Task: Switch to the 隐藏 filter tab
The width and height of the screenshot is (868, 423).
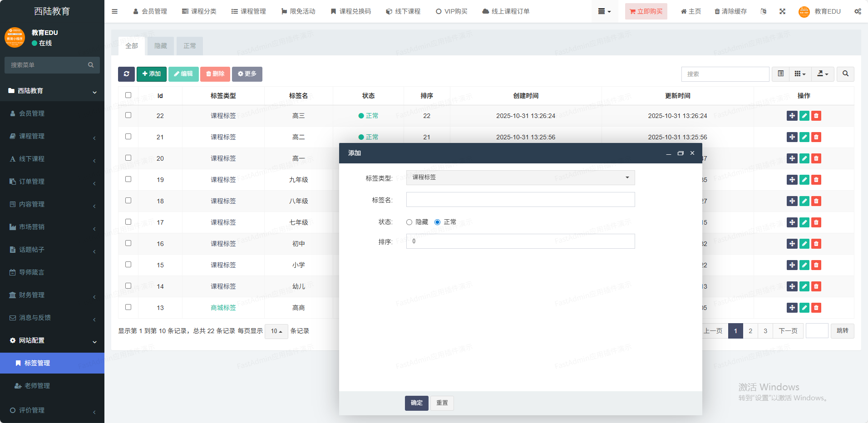Action: pos(161,46)
